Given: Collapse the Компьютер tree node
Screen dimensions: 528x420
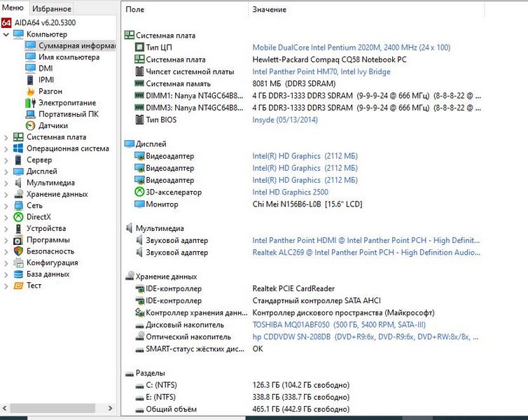Looking at the screenshot, I should click(7, 34).
